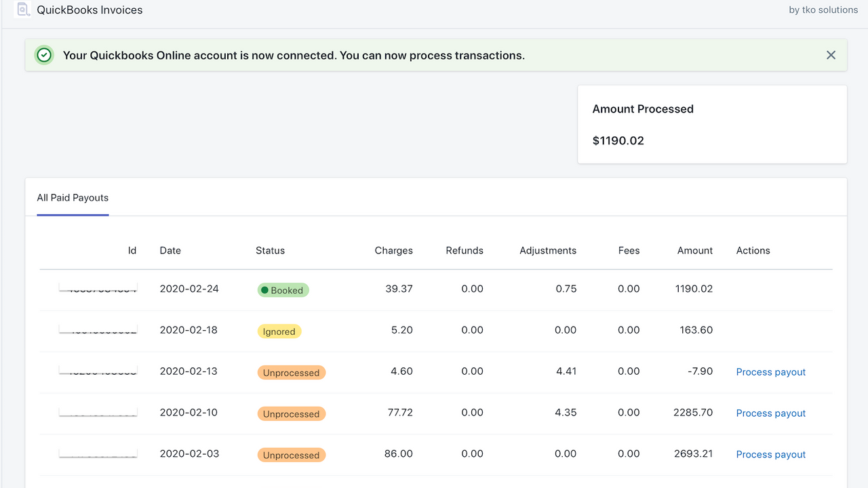The height and width of the screenshot is (488, 868).
Task: Click the Unprocessed badge on the 2020-02-13 row
Action: (291, 372)
